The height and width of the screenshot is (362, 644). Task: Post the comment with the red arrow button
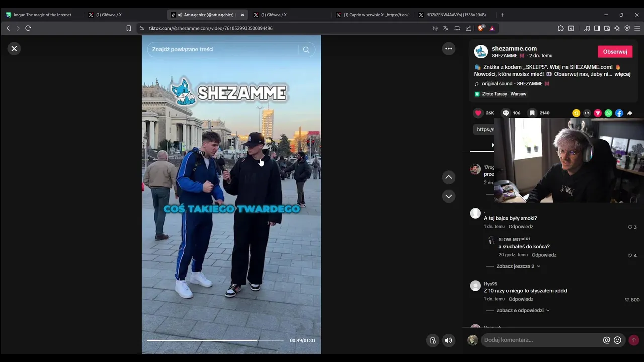[633, 340]
